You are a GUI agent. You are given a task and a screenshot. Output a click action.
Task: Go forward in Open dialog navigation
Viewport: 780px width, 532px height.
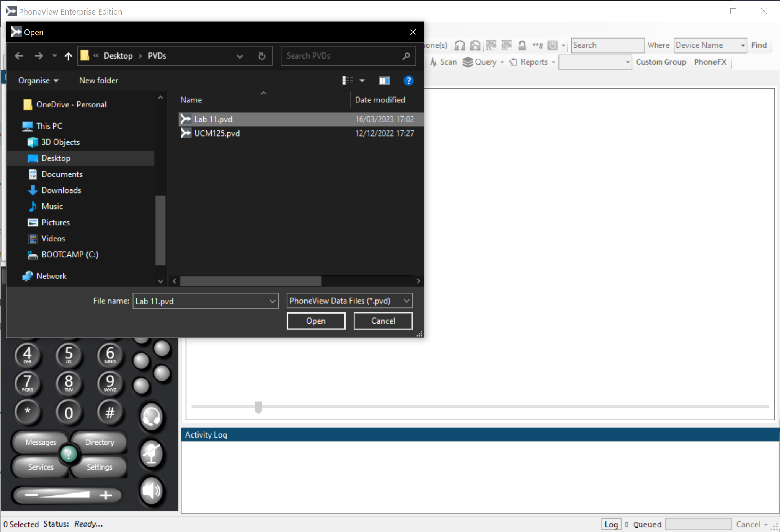click(39, 56)
